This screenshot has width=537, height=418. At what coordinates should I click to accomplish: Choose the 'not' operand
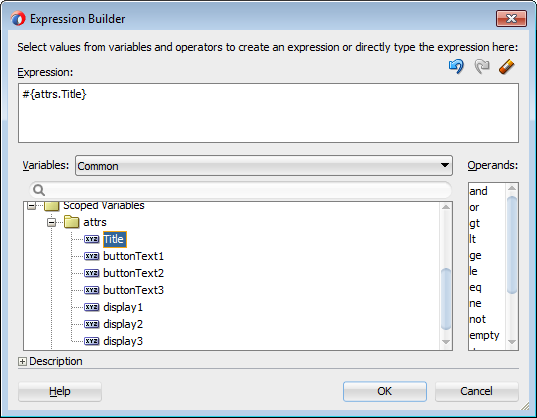477,319
